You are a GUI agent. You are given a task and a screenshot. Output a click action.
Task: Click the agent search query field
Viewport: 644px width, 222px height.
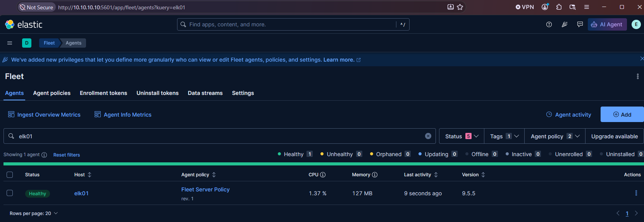pyautogui.click(x=219, y=136)
